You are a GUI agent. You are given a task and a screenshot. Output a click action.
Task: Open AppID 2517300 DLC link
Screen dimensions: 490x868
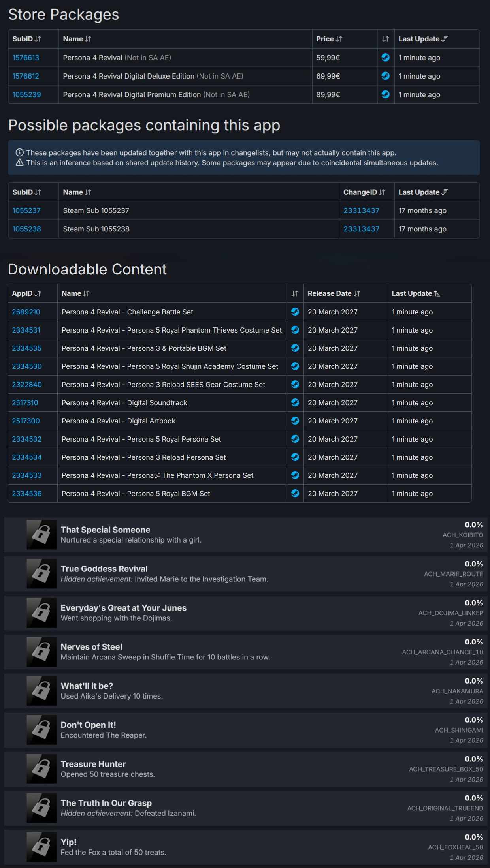click(x=26, y=421)
